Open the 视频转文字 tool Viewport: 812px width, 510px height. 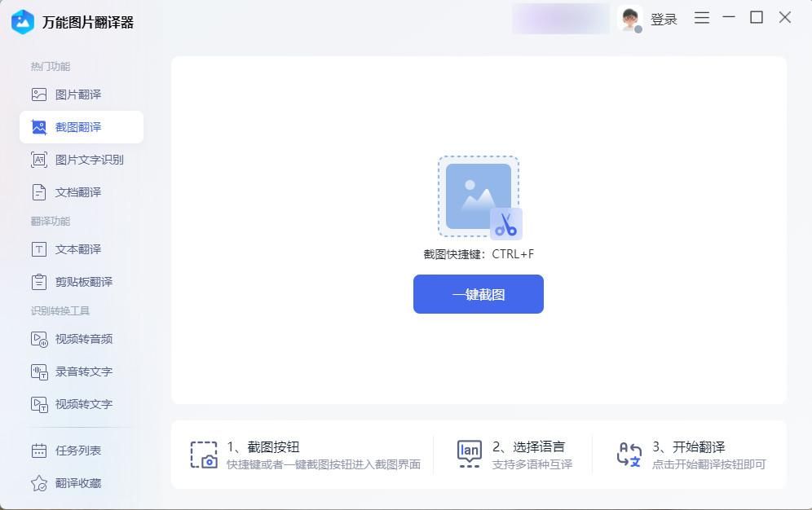point(82,404)
